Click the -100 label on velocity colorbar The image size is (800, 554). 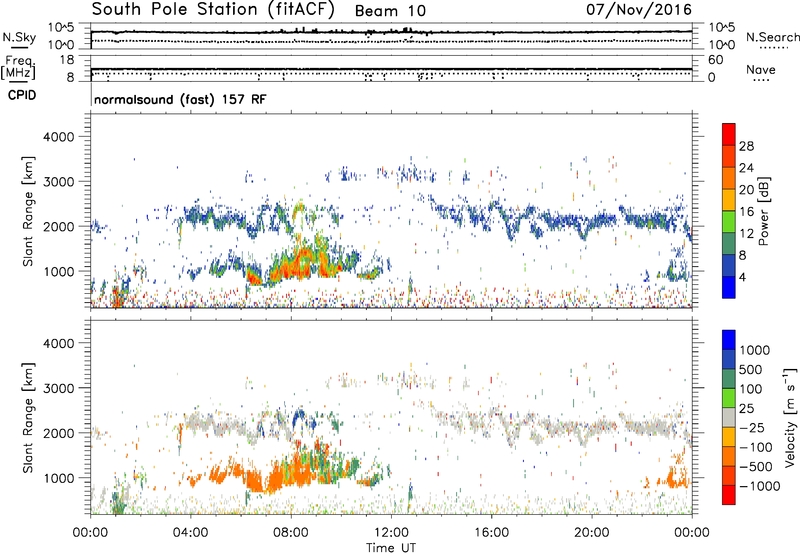pos(756,447)
